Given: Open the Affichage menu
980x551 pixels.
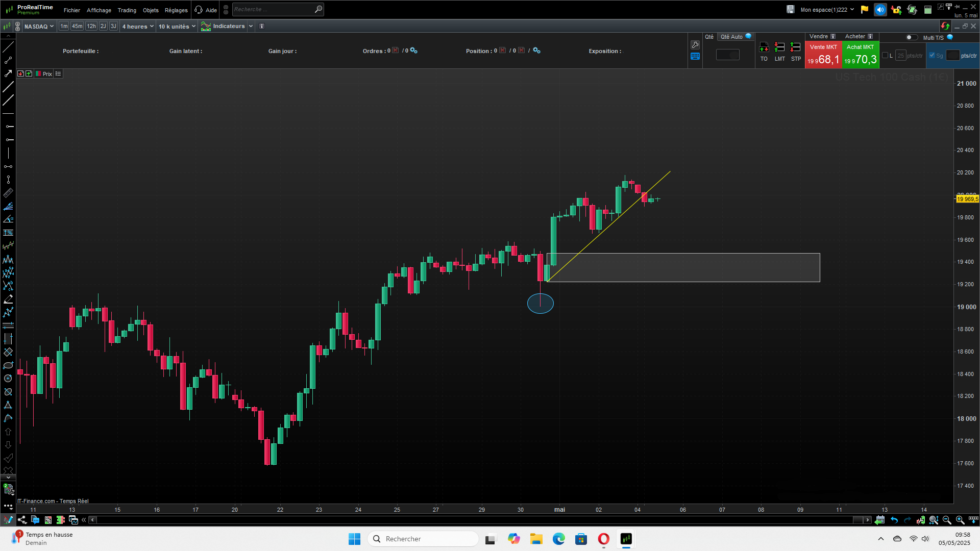Looking at the screenshot, I should (99, 10).
